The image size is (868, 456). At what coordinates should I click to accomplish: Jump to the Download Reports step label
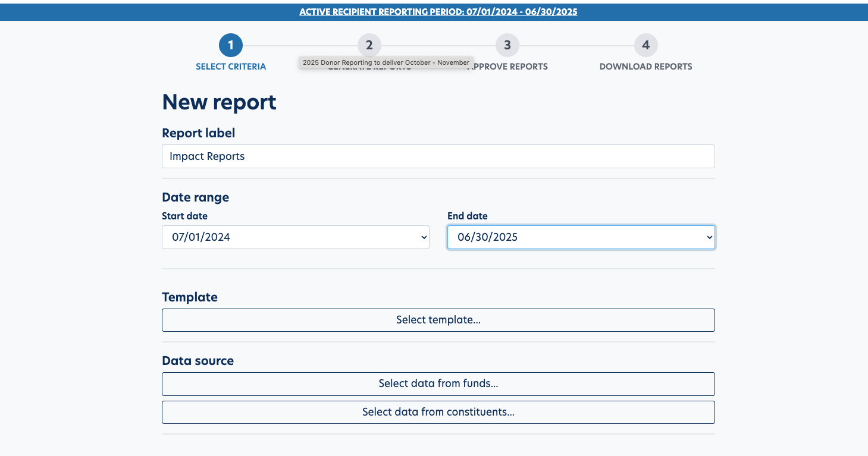(645, 67)
